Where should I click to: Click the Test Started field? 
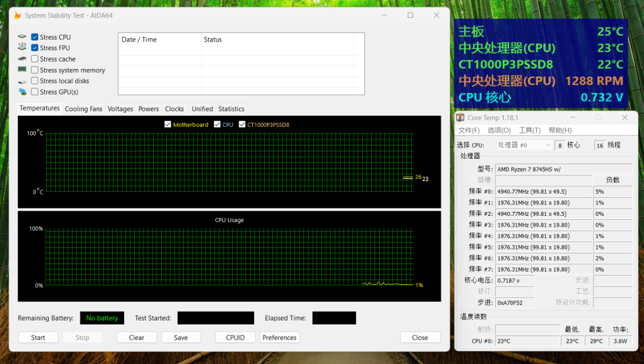click(215, 318)
